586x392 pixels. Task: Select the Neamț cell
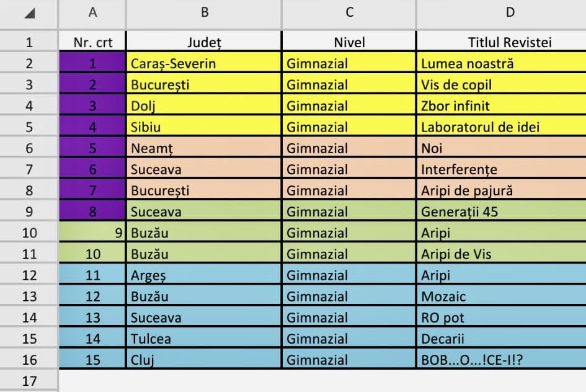coord(204,148)
